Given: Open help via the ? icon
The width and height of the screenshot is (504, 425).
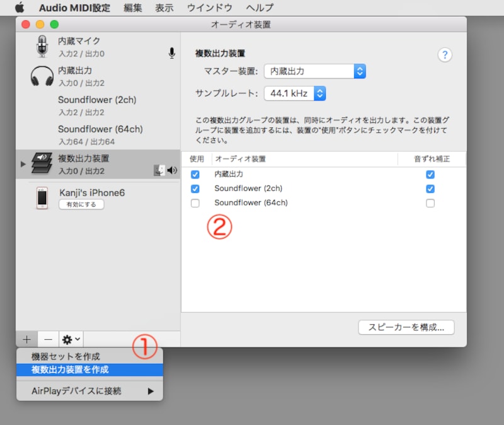Looking at the screenshot, I should pos(445,55).
